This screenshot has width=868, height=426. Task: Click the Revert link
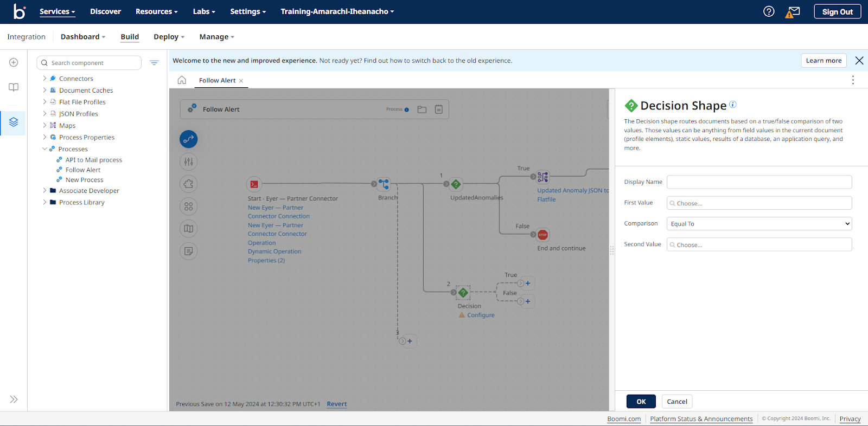click(337, 404)
